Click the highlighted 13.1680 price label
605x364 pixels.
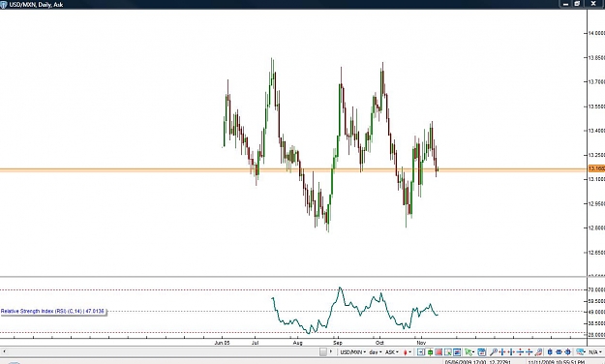(596, 168)
